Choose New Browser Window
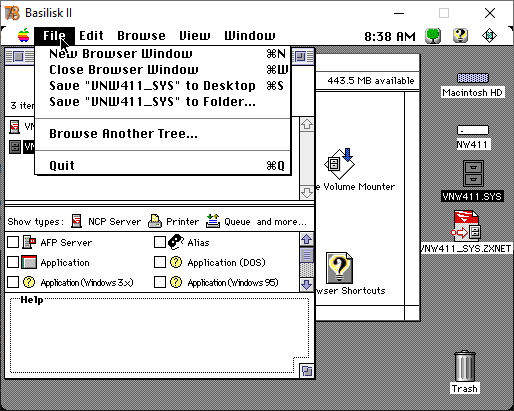Image resolution: width=514 pixels, height=411 pixels. (163, 54)
